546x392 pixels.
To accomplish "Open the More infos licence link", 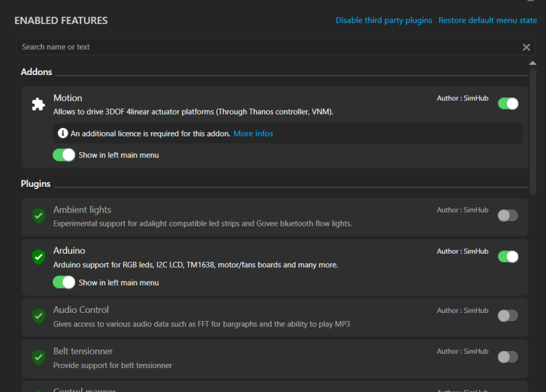I will click(x=253, y=134).
